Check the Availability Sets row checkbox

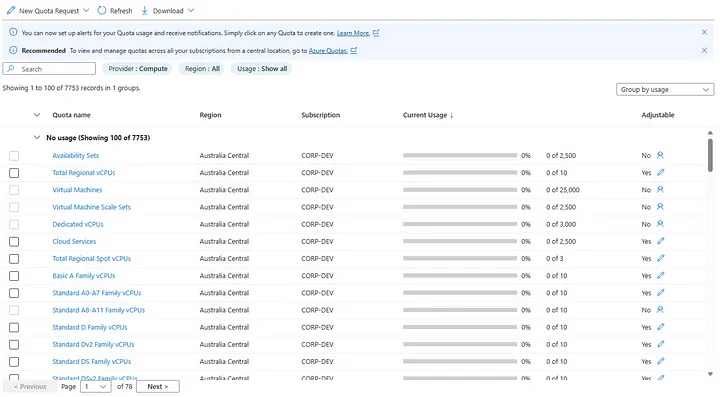[x=14, y=156]
